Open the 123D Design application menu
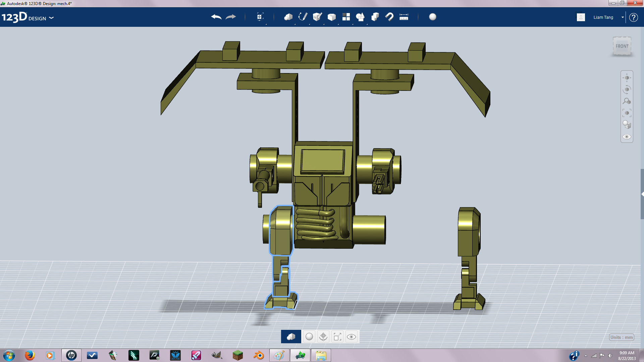Screen dimensions: 644x362 [x=28, y=17]
